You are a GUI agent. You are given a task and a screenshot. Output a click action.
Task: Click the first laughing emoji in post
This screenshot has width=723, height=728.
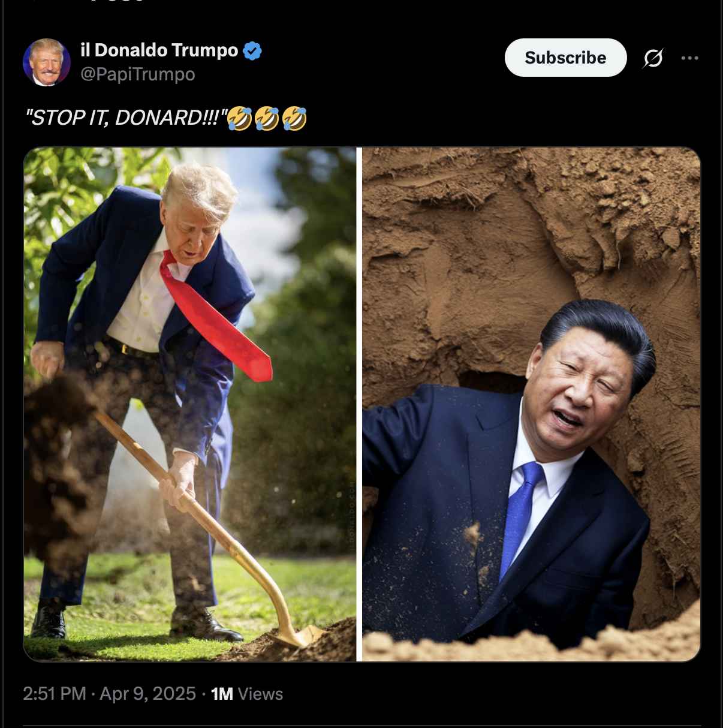pyautogui.click(x=240, y=118)
